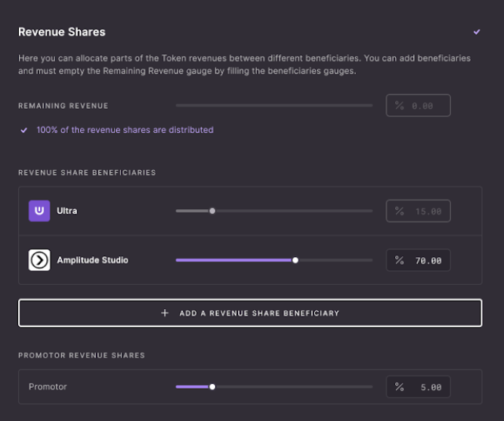Click the percent icon in Remaining Revenue field
This screenshot has height=421, width=504.
[399, 106]
